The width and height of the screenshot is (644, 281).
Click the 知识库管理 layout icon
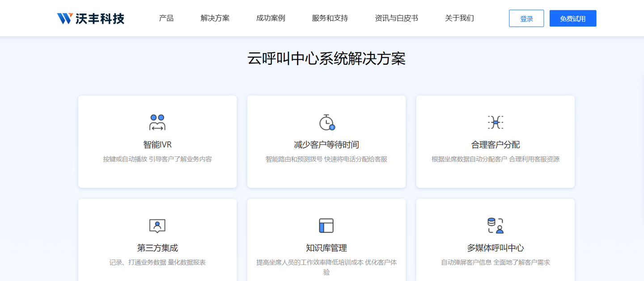326,226
